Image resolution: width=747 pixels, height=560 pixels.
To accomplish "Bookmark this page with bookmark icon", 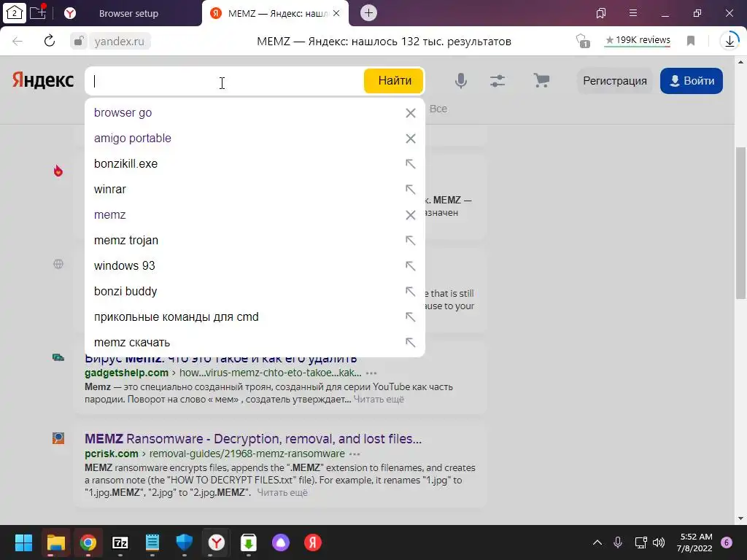I will (x=691, y=41).
